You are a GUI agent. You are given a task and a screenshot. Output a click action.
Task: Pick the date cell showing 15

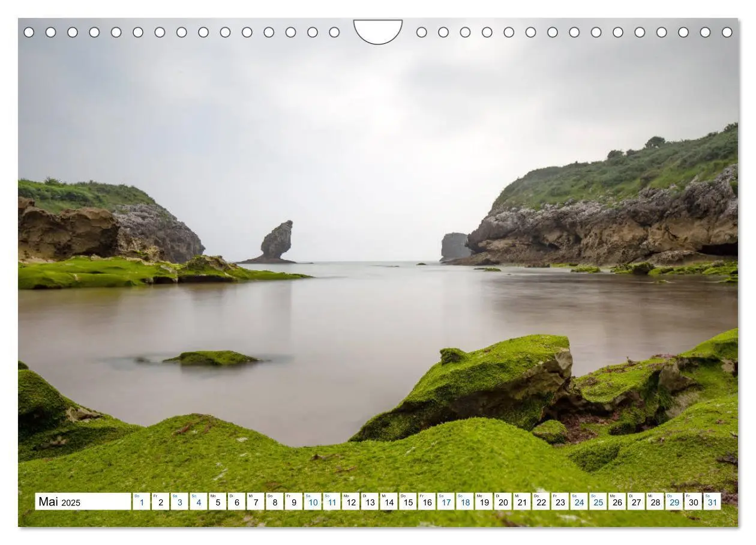click(x=408, y=502)
